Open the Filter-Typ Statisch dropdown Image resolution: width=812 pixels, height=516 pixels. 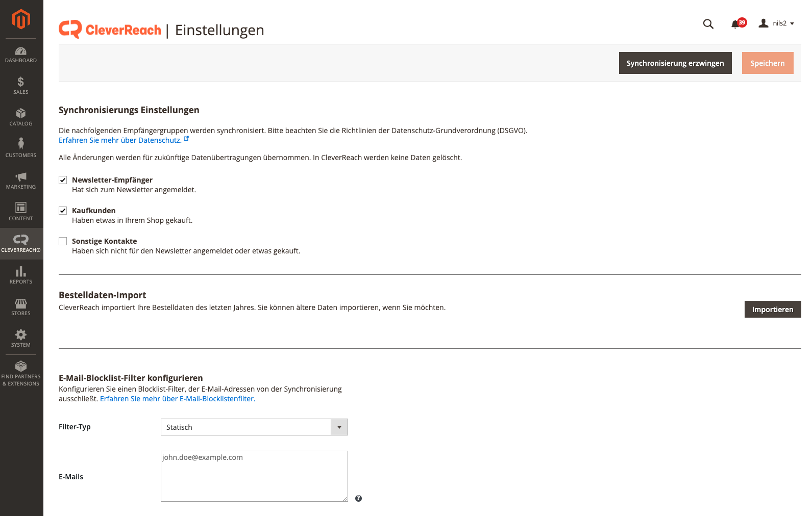(x=254, y=427)
